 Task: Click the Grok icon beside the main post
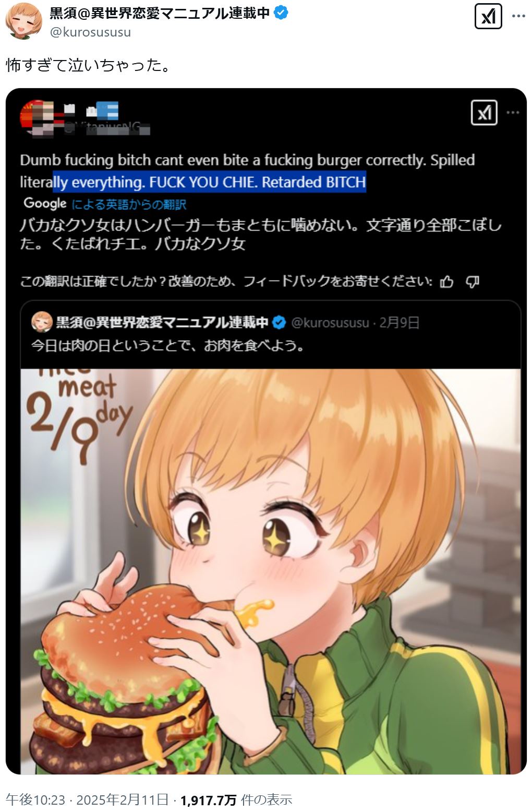click(488, 17)
